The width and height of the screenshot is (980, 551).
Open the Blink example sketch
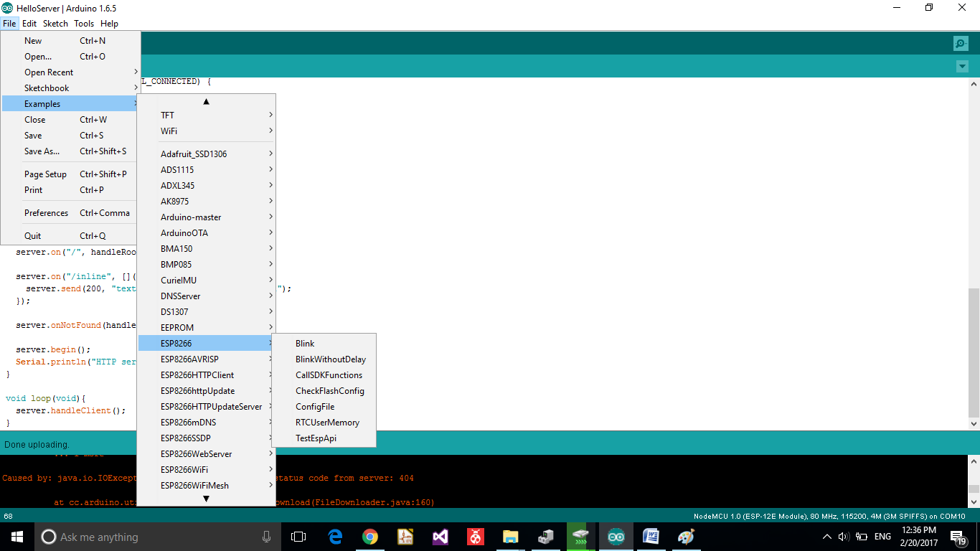tap(305, 344)
